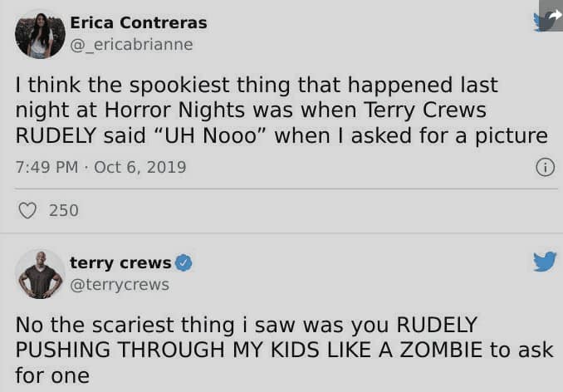Click the terry crews display name
The width and height of the screenshot is (563, 392).
coord(120,263)
